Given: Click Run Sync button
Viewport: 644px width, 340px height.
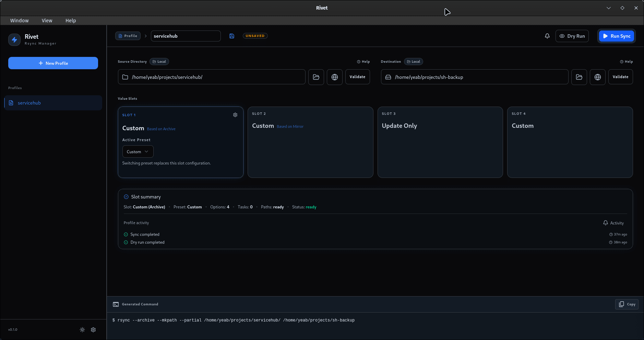Looking at the screenshot, I should [x=617, y=36].
